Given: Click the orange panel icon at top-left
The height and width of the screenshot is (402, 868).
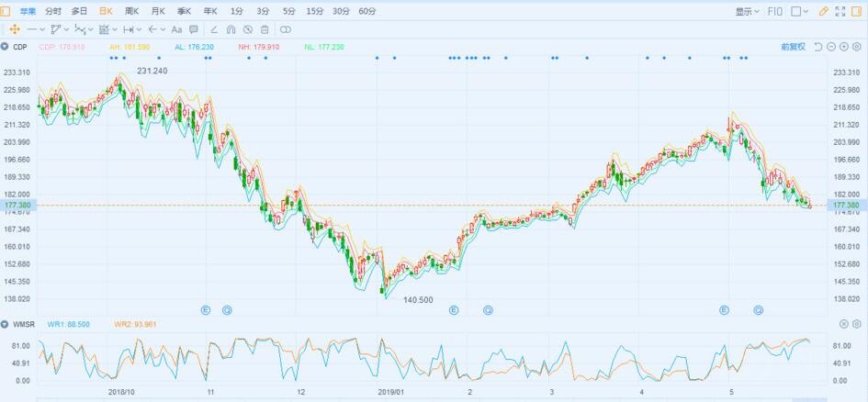Looking at the screenshot, I should (5, 11).
